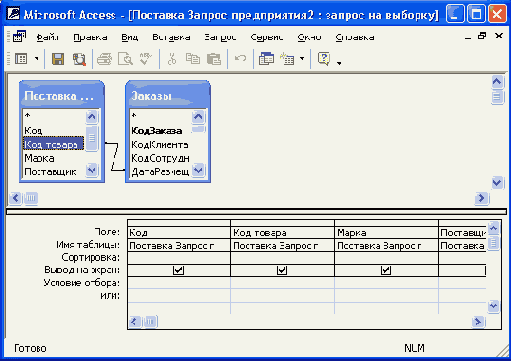
Task: Click Условие отбора cell under Код column
Action: click(x=179, y=283)
